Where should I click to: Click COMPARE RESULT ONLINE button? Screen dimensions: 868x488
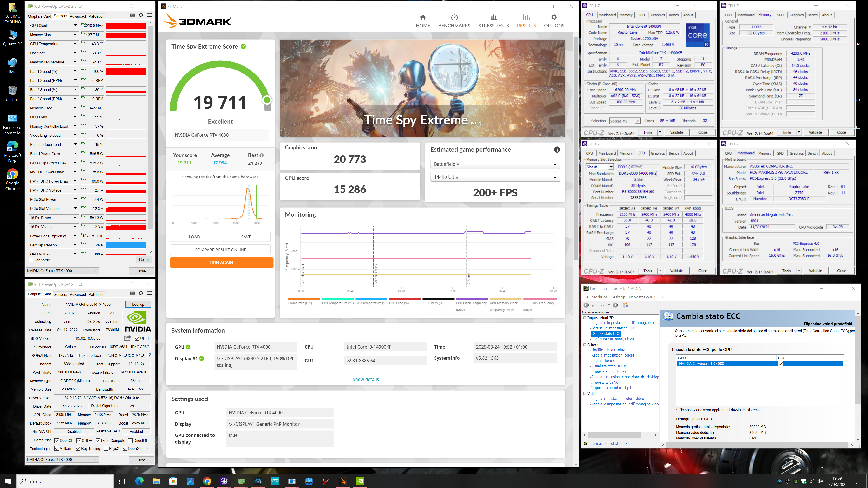[220, 250]
